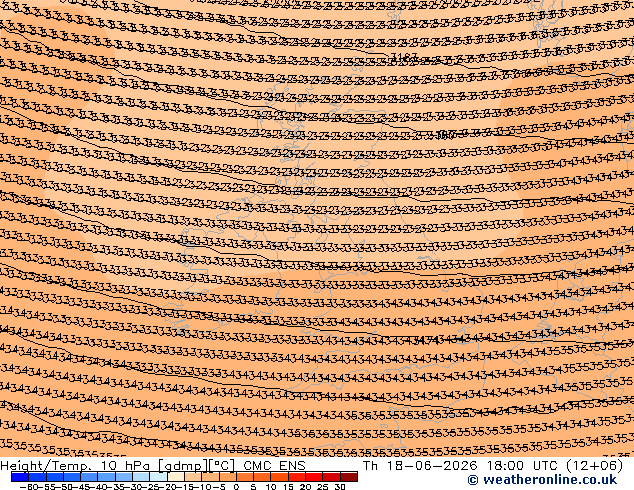Click the '30' legend scale value
The image size is (634, 490).
(x=340, y=487)
